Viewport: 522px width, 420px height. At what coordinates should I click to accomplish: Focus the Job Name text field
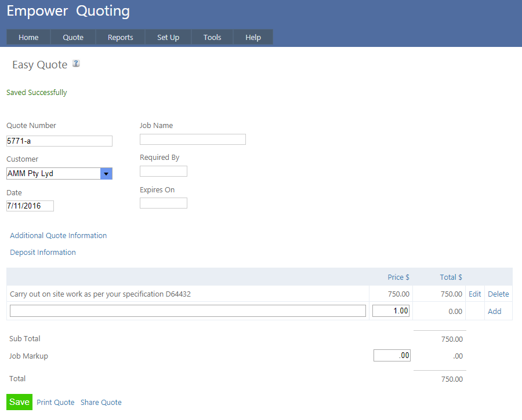coord(193,139)
